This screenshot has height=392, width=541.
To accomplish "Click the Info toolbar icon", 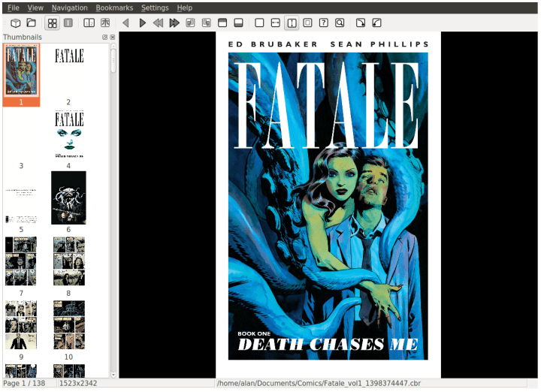I will [68, 23].
